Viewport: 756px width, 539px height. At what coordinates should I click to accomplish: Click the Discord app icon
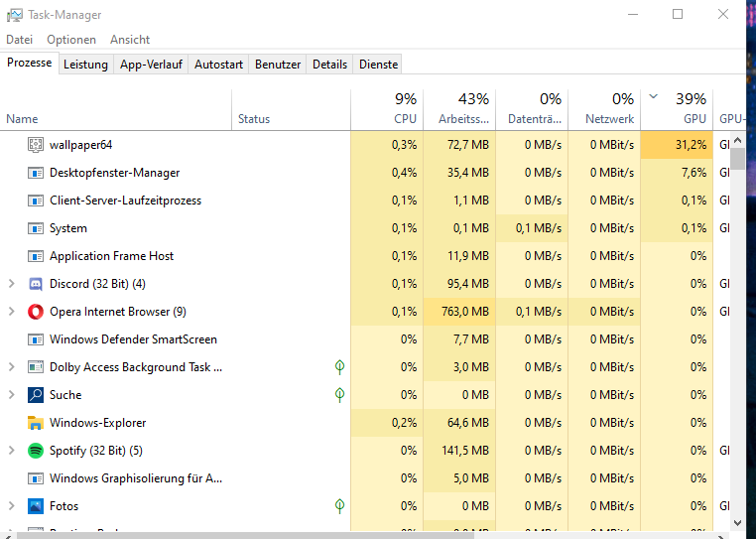click(35, 284)
